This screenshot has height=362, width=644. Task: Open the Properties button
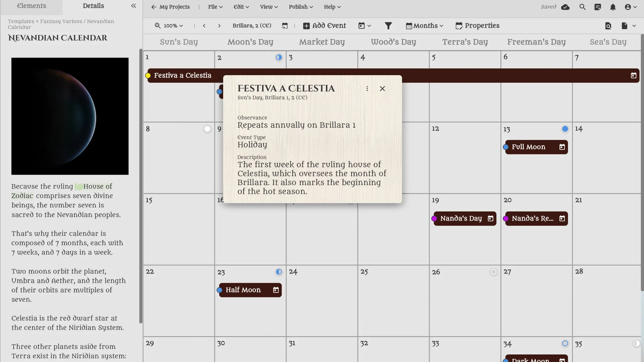(477, 26)
